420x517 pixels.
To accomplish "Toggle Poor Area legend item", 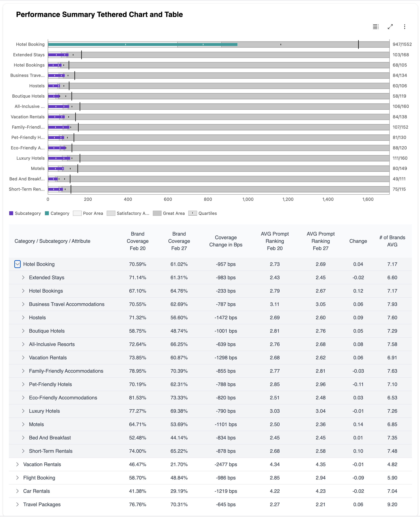I will tap(88, 213).
